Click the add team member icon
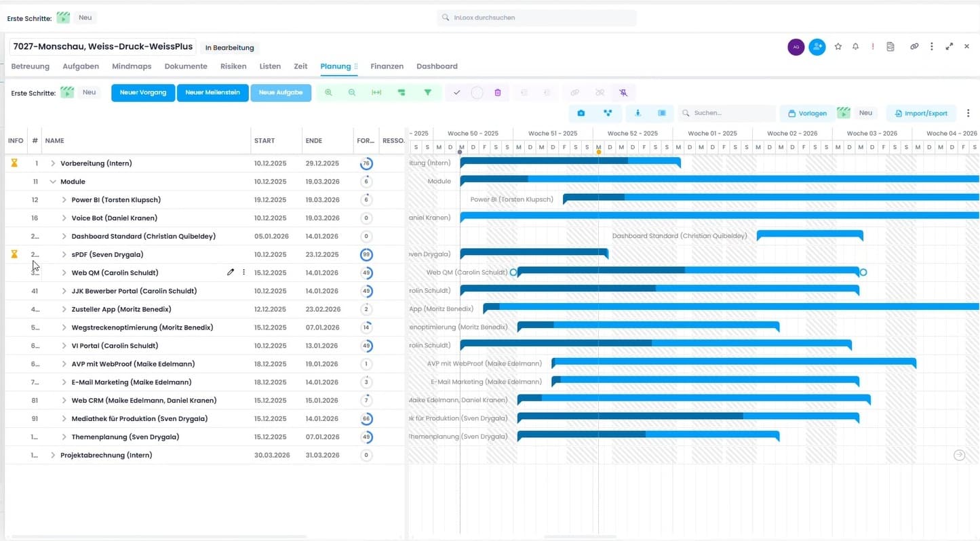 click(x=817, y=47)
